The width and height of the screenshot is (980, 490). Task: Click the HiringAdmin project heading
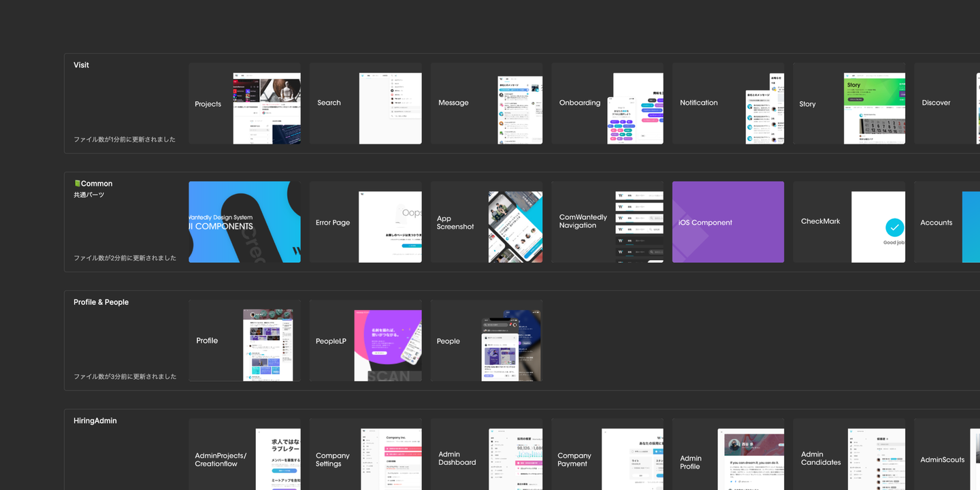pyautogui.click(x=95, y=421)
